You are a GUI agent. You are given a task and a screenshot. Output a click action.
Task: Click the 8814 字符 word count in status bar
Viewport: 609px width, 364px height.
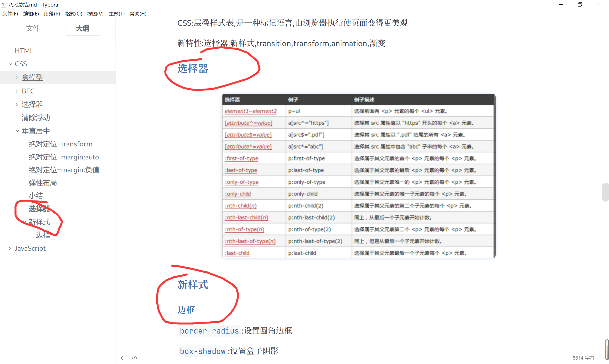[x=584, y=357]
